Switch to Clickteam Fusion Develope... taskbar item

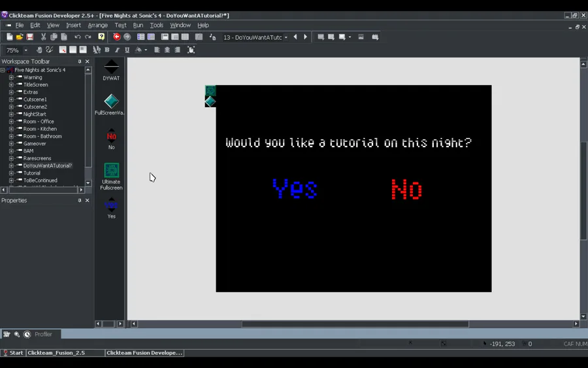click(144, 353)
